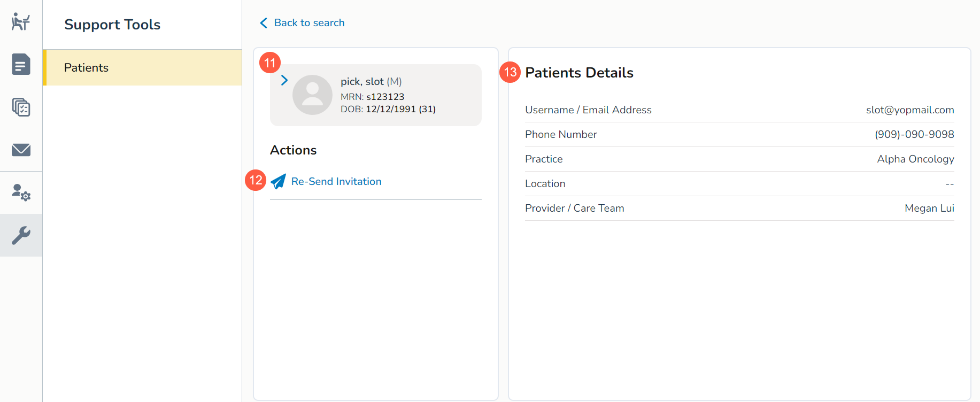Image resolution: width=980 pixels, height=402 pixels.
Task: Open the task checklist icon in sidebar
Action: [21, 107]
